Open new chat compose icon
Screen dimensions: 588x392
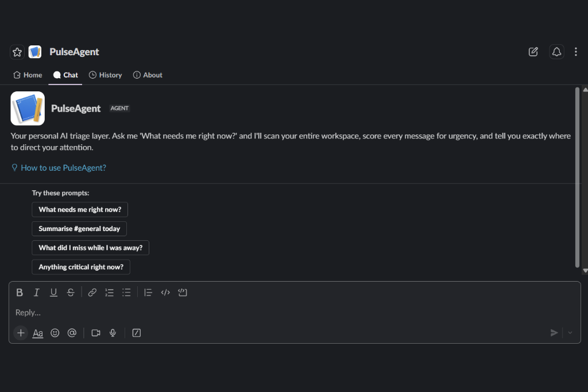pos(533,52)
